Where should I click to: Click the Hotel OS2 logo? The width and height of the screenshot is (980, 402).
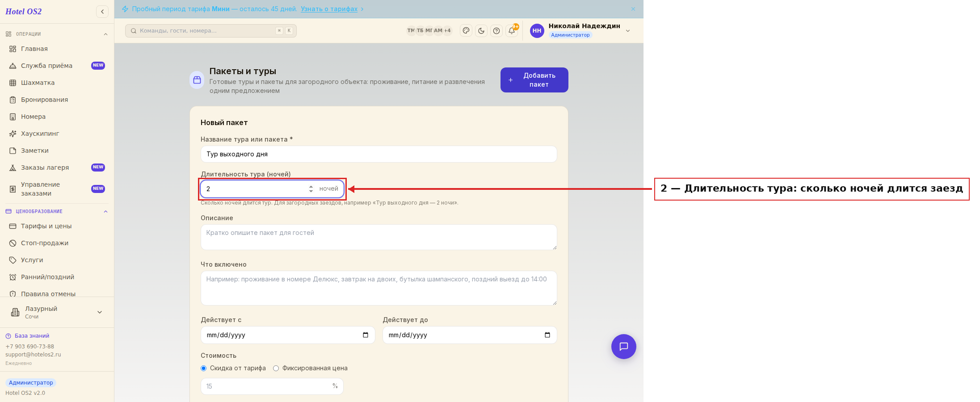(24, 12)
